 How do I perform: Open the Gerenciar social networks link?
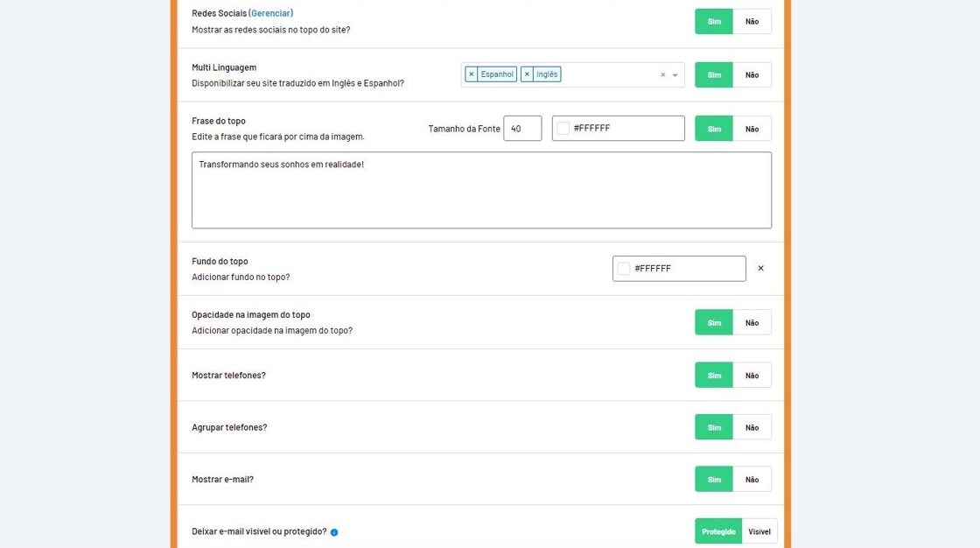(271, 13)
